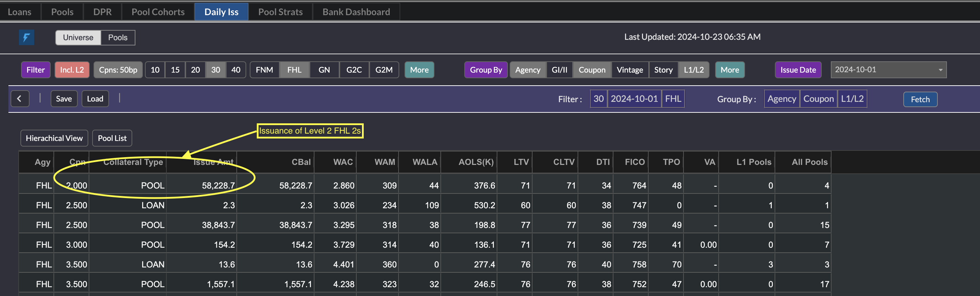The width and height of the screenshot is (980, 296).
Task: Toggle the 30 year term filter
Action: coord(215,70)
